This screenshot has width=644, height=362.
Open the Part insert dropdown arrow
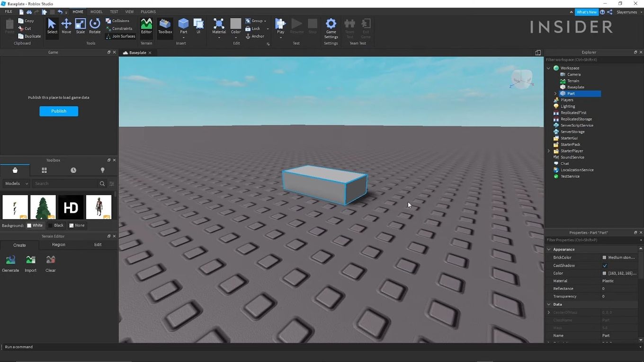tap(183, 38)
